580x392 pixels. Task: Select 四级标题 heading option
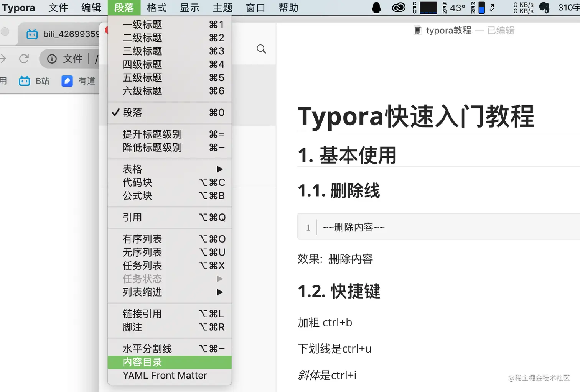point(170,64)
